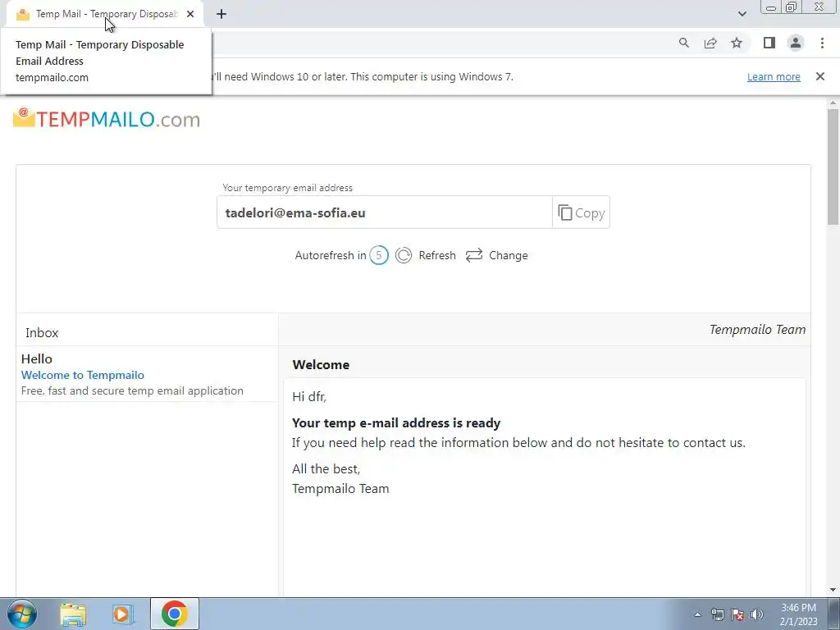840x630 pixels.
Task: Share this page icon
Action: pos(710,43)
